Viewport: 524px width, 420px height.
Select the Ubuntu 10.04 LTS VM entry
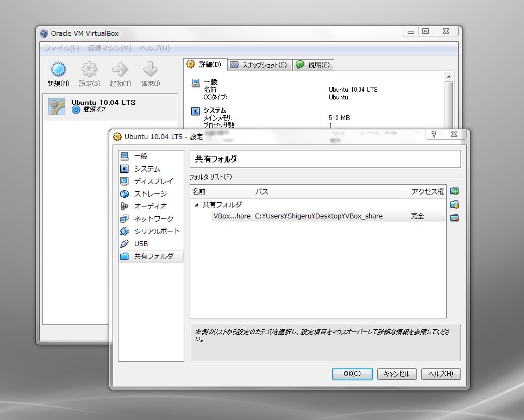[x=110, y=106]
